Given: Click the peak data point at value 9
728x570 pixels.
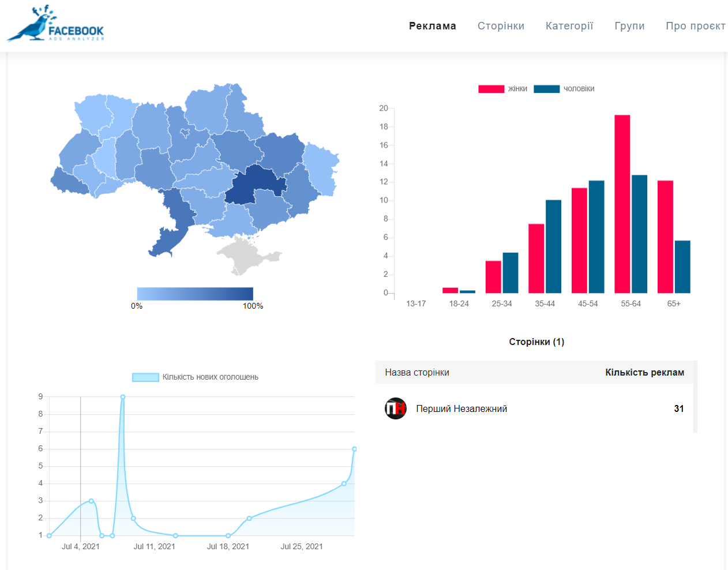Looking at the screenshot, I should (123, 397).
